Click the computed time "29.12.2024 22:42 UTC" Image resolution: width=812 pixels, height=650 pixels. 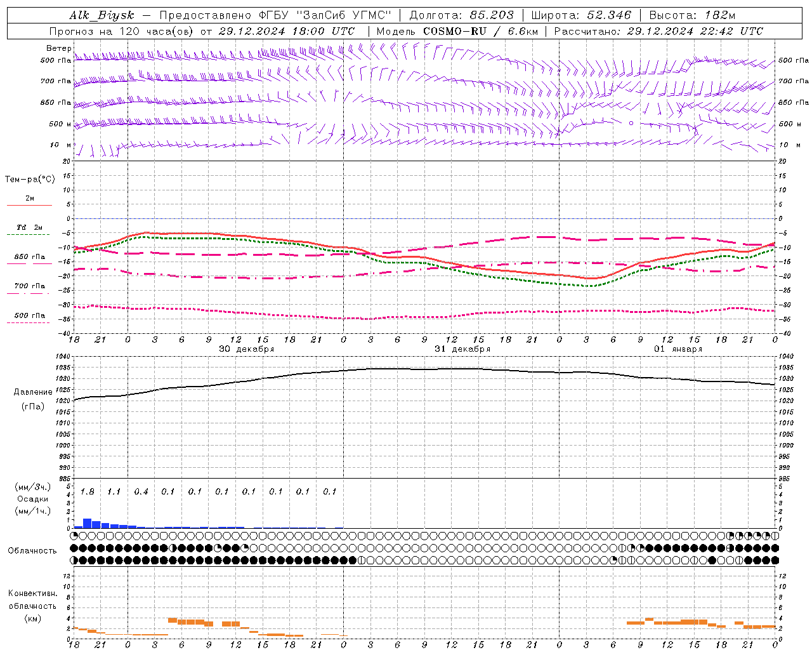695,31
